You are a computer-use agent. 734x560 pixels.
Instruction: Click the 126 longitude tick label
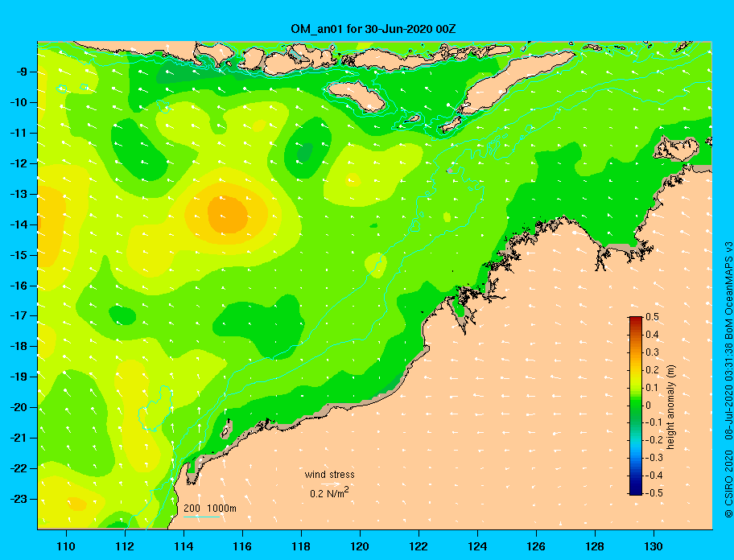536,546
